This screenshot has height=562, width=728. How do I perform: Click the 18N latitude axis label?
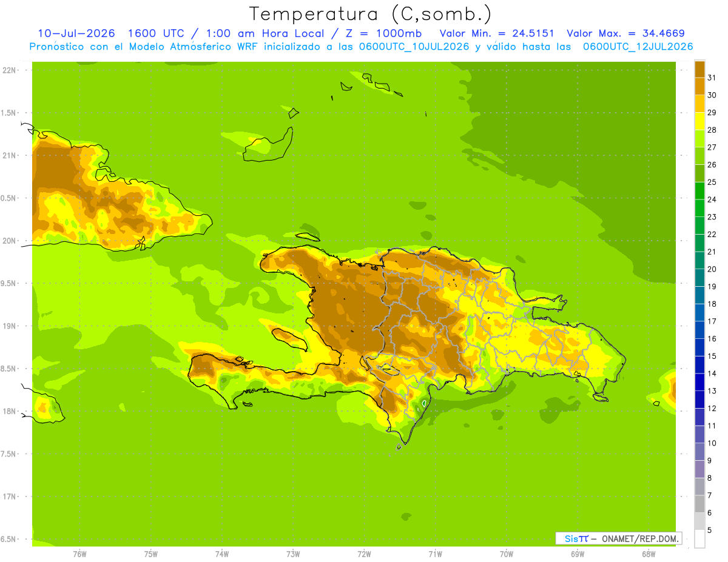pos(10,411)
